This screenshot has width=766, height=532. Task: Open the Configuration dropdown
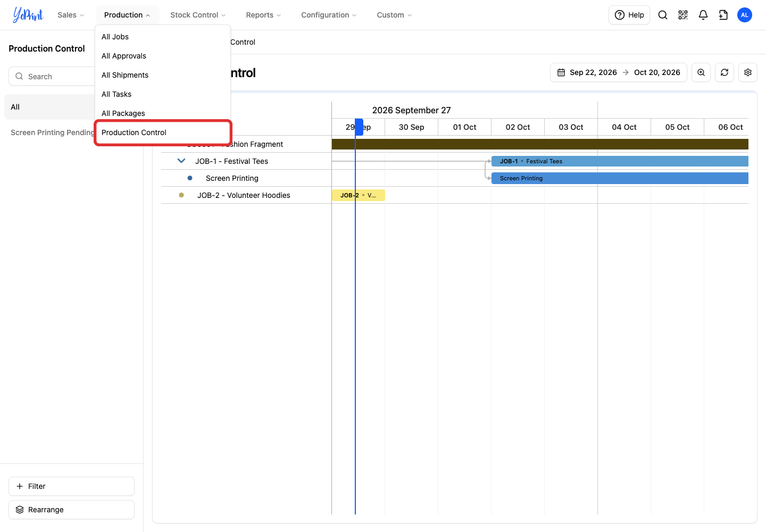tap(329, 15)
